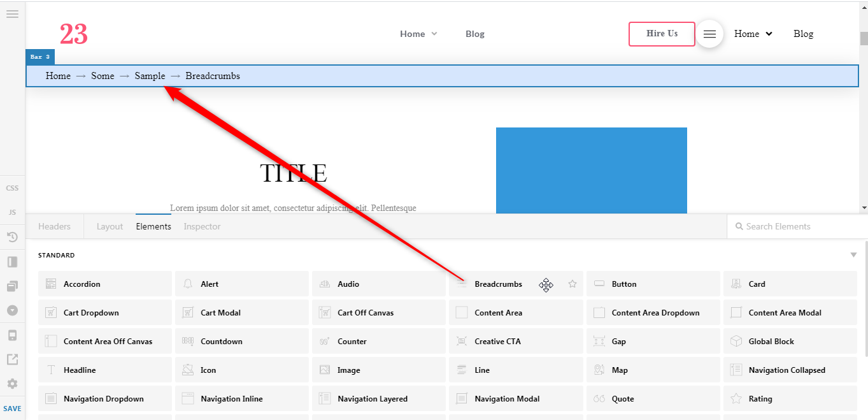Open the settings gear in sidebar

12,384
